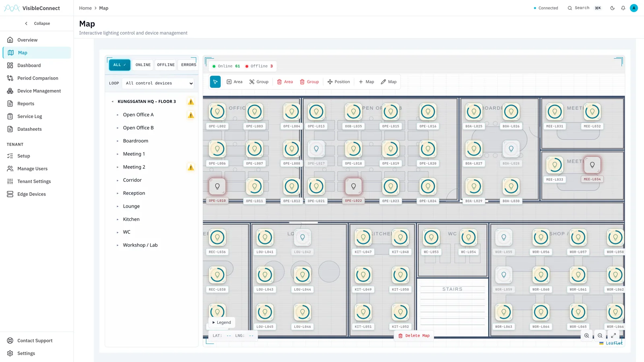Collapse the sidebar
644x362 pixels.
[37, 23]
